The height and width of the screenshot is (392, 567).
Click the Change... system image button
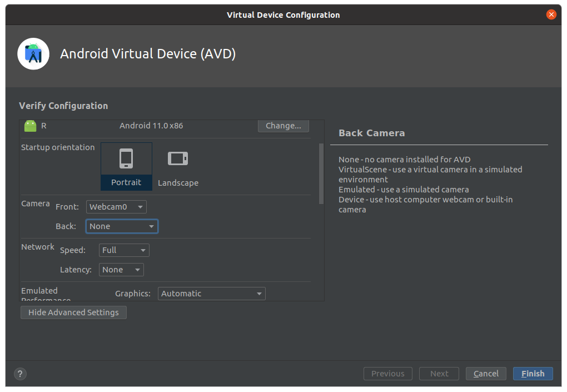click(283, 126)
